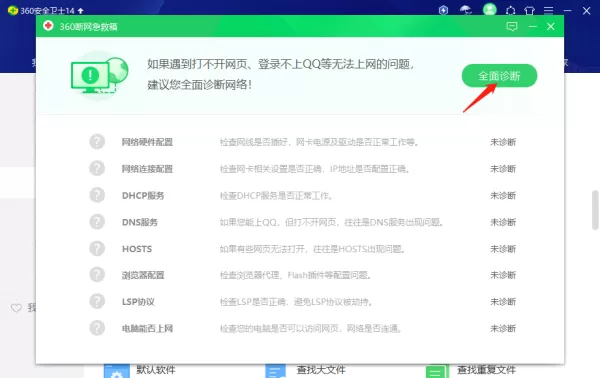Open the 默认软件 tool icon

click(117, 371)
